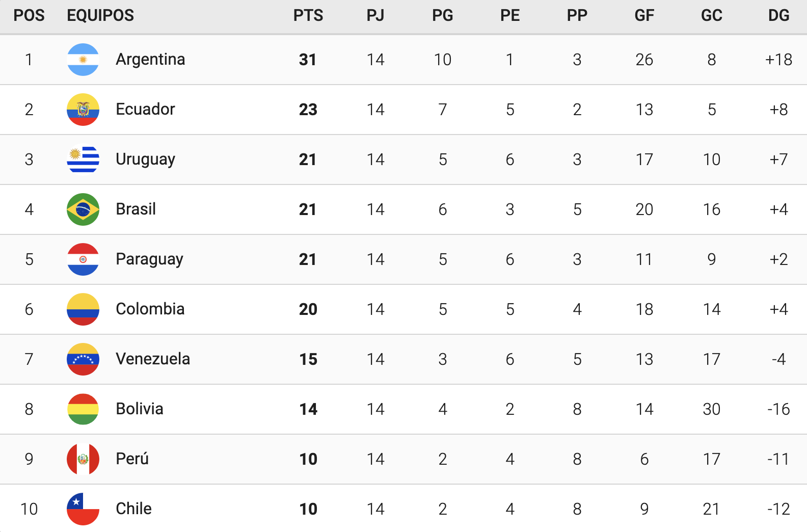The height and width of the screenshot is (532, 807).
Task: Open the Venezuela team name link
Action: (x=153, y=359)
